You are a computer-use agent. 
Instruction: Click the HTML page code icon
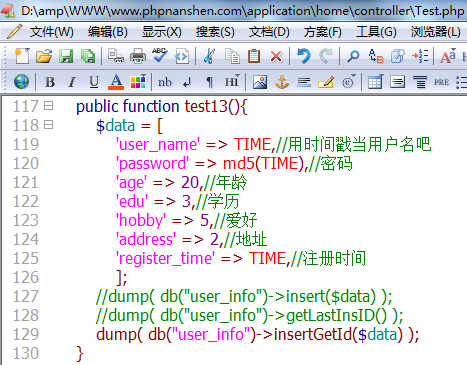182,56
